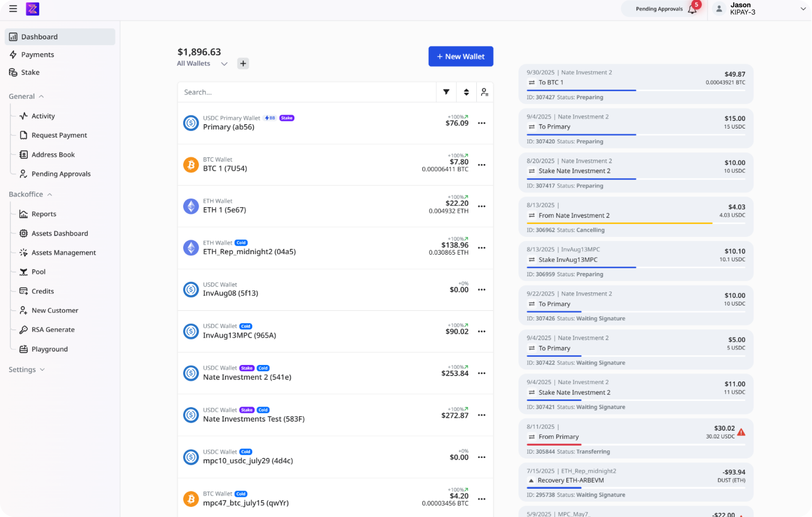Open the notification bell icon
This screenshot has height=517, width=812.
coord(692,9)
